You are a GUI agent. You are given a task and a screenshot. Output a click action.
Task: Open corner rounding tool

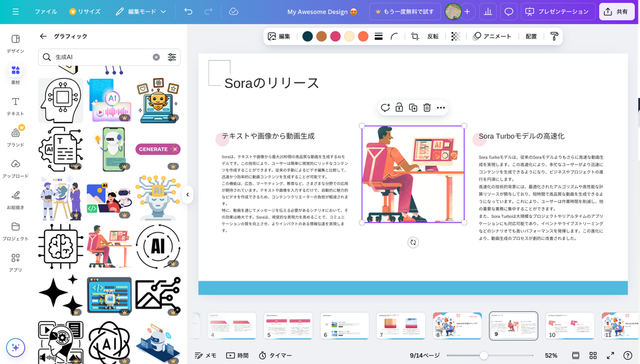[x=394, y=36]
